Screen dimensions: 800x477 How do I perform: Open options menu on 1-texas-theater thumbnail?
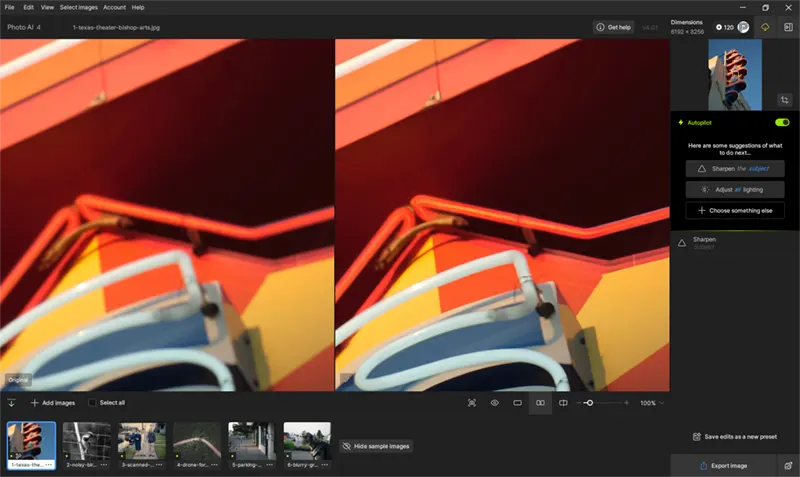click(x=48, y=465)
